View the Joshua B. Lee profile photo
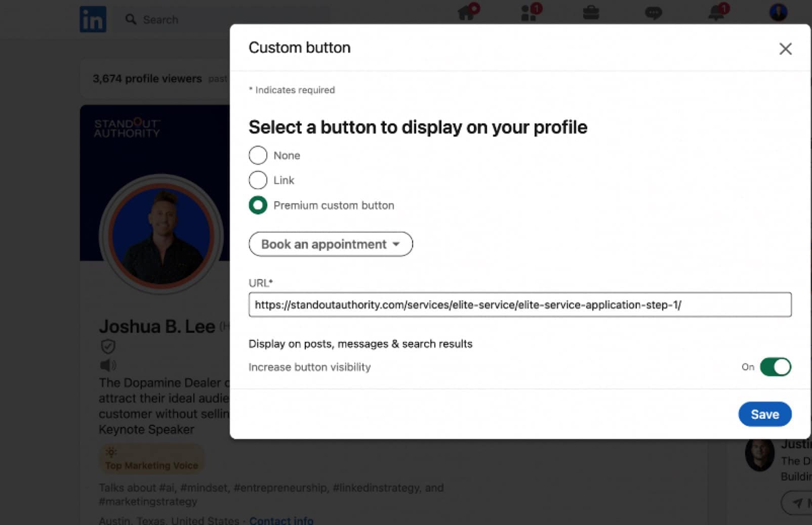Viewport: 812px width, 525px height. point(161,235)
